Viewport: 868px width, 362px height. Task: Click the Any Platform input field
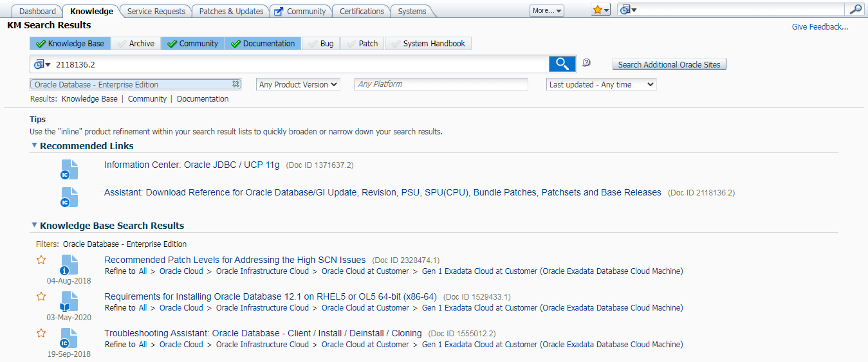click(441, 84)
